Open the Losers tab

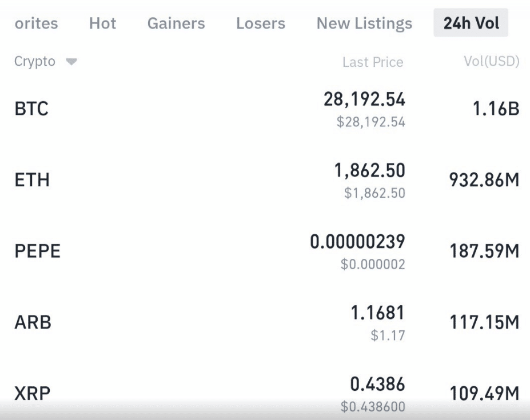[261, 23]
